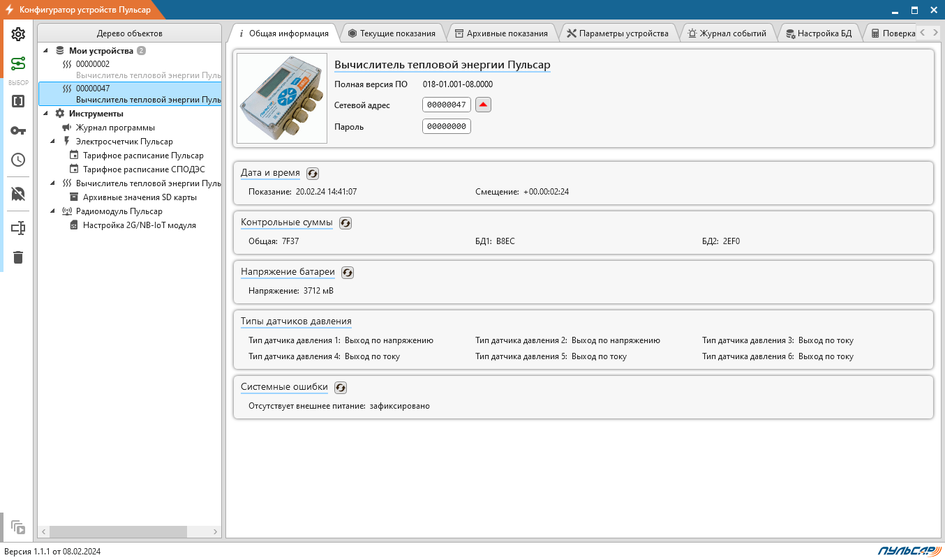Click the archive box icon of Архивные значения SD карты

74,197
